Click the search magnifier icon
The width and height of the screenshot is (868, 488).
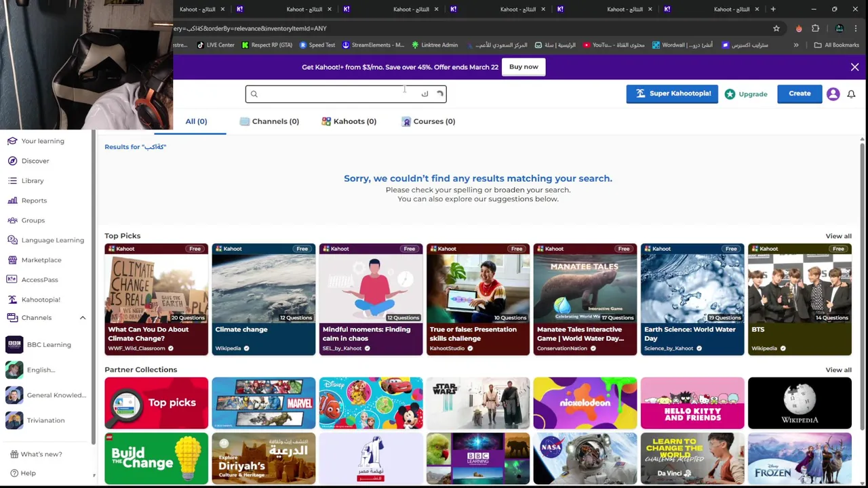coord(254,94)
